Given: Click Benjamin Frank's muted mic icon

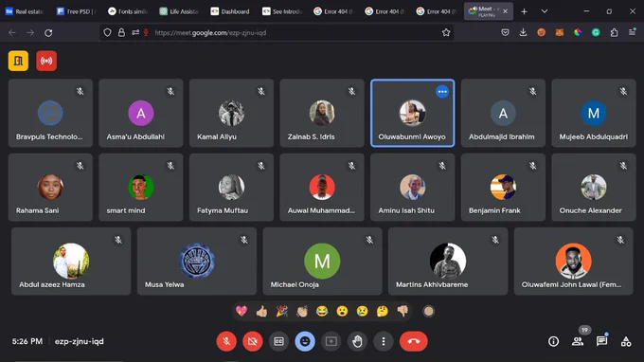Looking at the screenshot, I should [x=532, y=166].
